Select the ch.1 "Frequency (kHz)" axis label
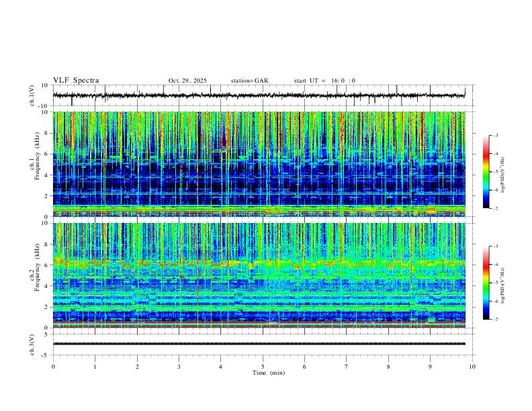This screenshot has height=411, width=532. point(37,156)
